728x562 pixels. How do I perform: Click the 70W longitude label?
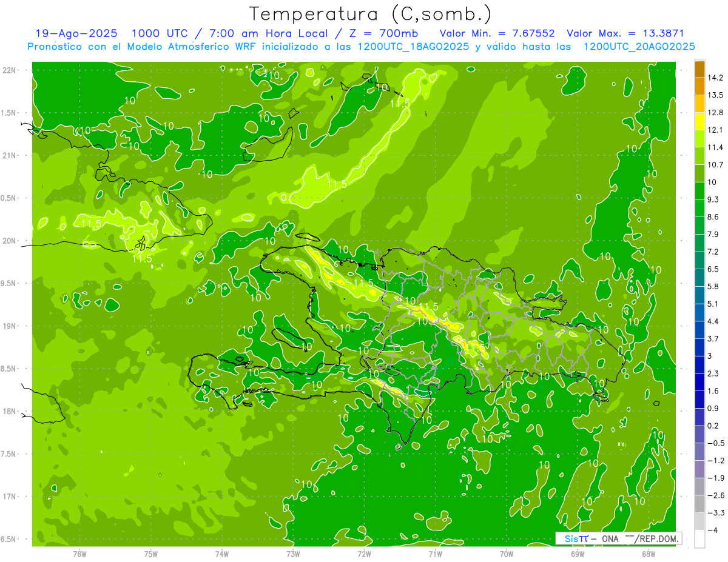coord(506,554)
